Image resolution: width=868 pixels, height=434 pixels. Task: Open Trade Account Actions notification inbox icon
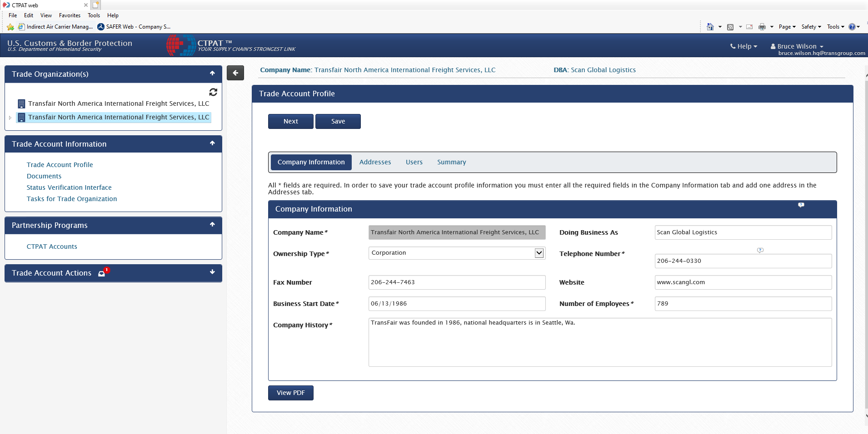click(102, 273)
